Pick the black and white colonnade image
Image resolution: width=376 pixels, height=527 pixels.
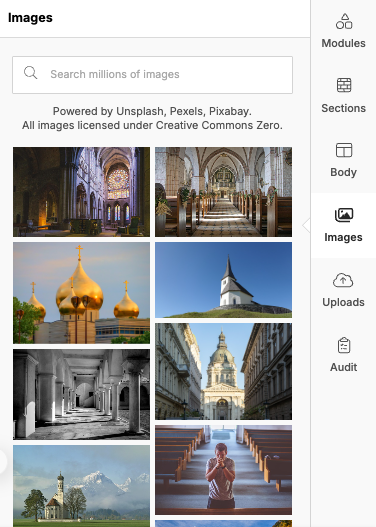[x=81, y=394]
